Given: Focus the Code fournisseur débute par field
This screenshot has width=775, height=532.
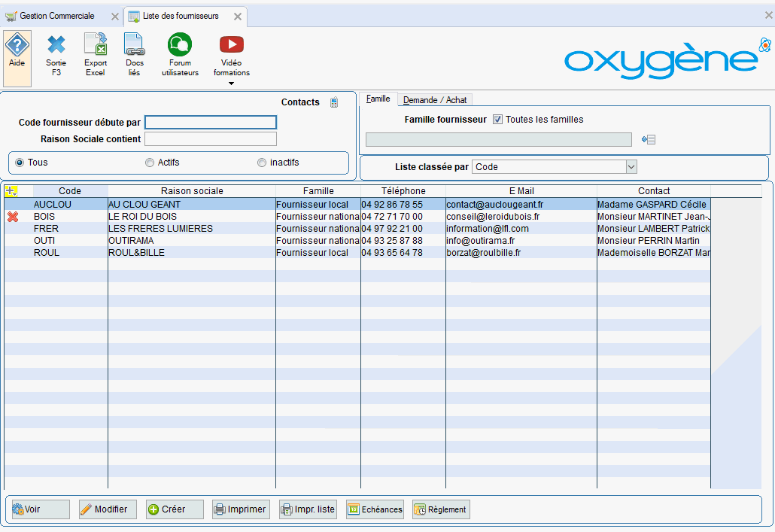Looking at the screenshot, I should (x=211, y=122).
